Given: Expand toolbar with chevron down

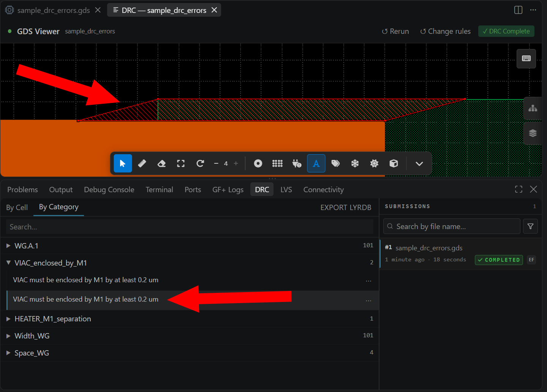Looking at the screenshot, I should tap(419, 163).
